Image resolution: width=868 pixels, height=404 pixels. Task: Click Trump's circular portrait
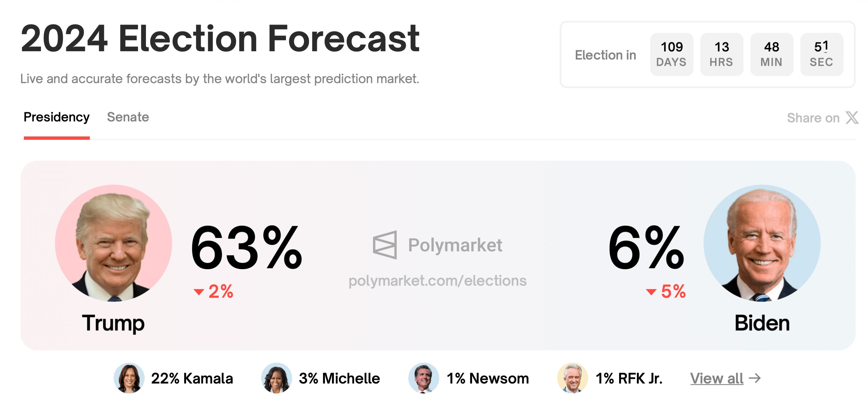point(113,243)
